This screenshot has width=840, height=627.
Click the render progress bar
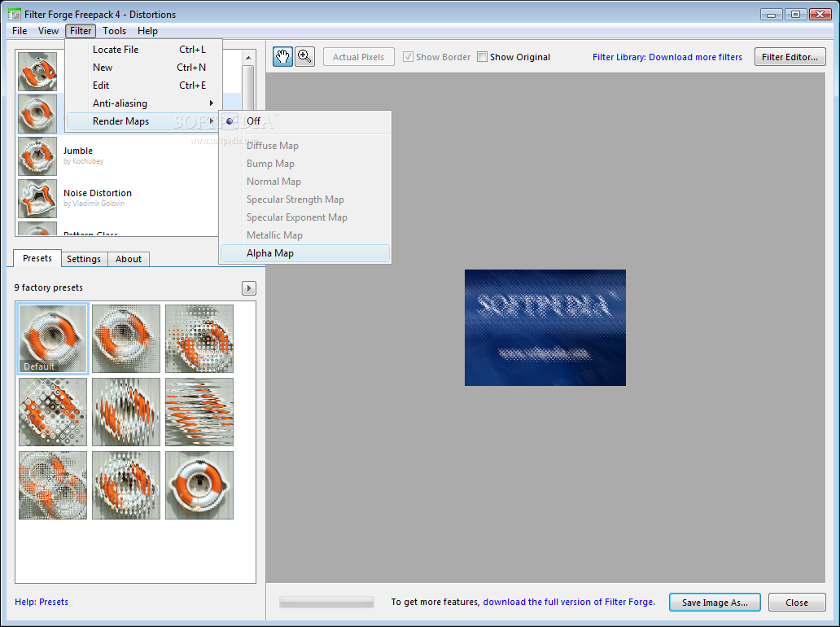click(x=326, y=603)
